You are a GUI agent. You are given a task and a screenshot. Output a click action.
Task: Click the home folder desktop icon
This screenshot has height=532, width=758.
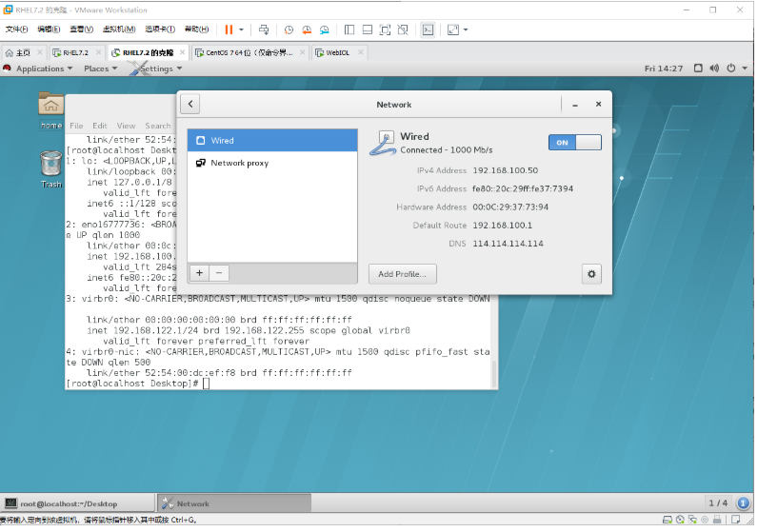[x=50, y=110]
